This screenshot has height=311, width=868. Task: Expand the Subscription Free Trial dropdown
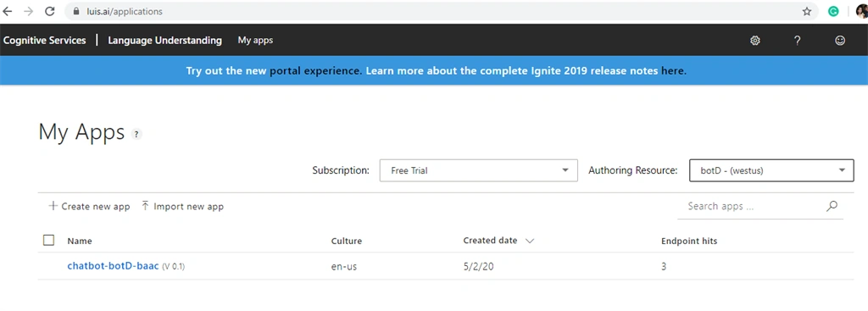tap(478, 170)
